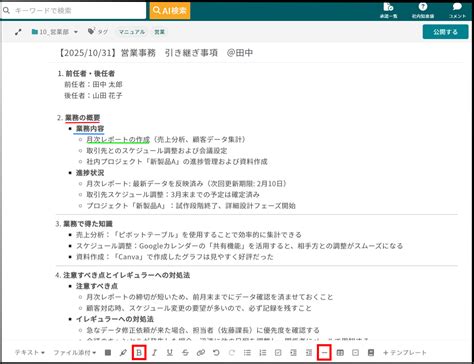Click the expand editor diagonal arrow icon
Screen dimensions: 474x364
click(18, 32)
